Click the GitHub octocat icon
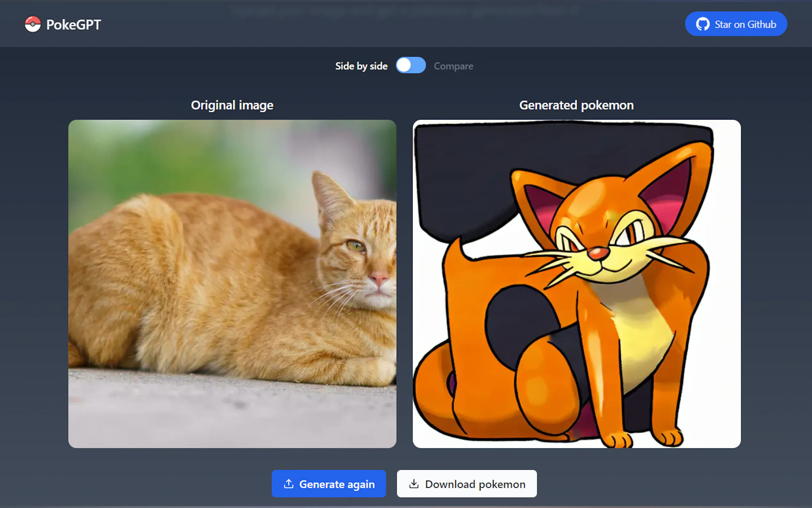This screenshot has height=508, width=812. [702, 24]
